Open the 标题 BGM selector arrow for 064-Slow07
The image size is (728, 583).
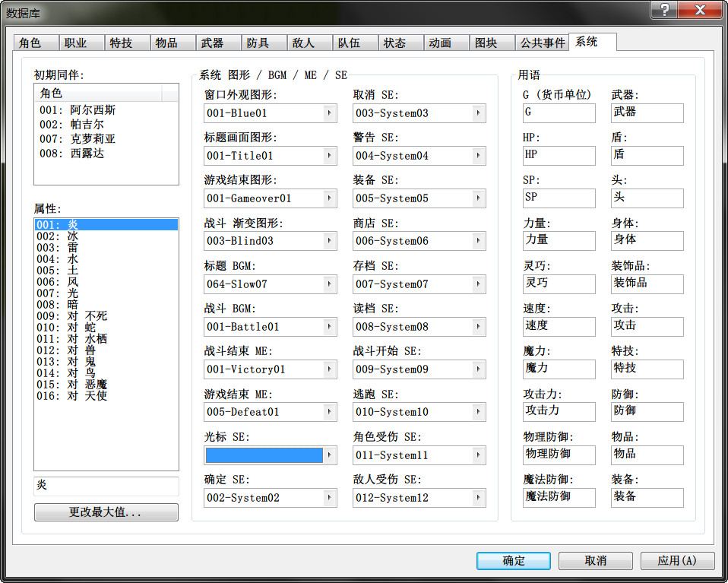point(330,284)
